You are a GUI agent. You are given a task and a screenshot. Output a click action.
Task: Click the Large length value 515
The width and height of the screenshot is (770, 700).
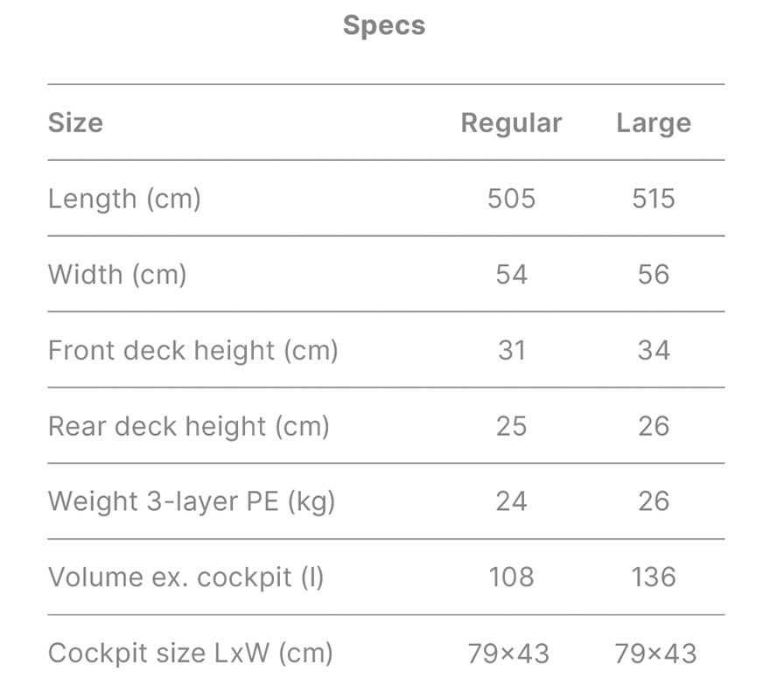654,199
